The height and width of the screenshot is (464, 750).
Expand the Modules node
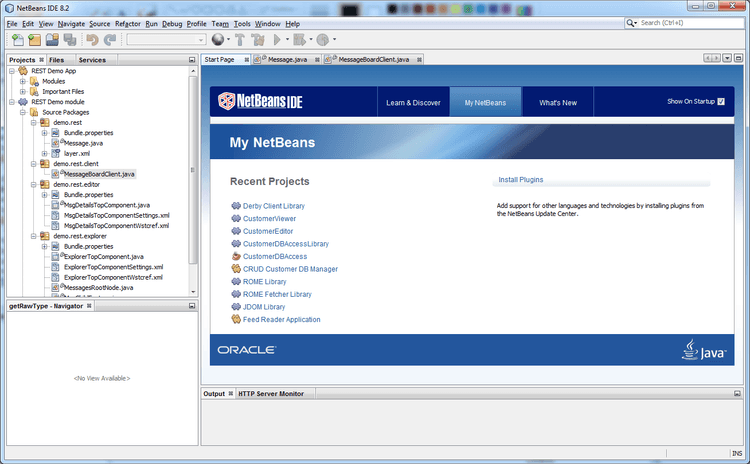(x=22, y=81)
